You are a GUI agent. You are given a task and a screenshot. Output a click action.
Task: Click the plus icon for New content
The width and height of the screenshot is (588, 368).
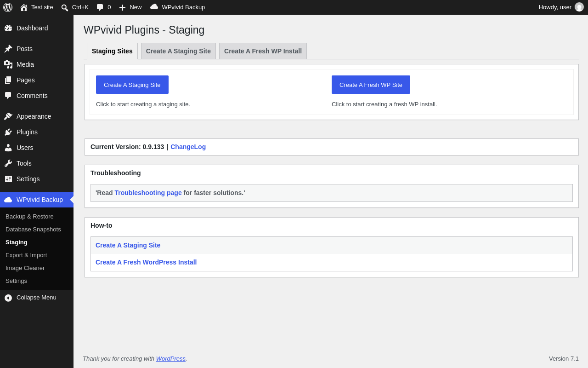tap(122, 7)
